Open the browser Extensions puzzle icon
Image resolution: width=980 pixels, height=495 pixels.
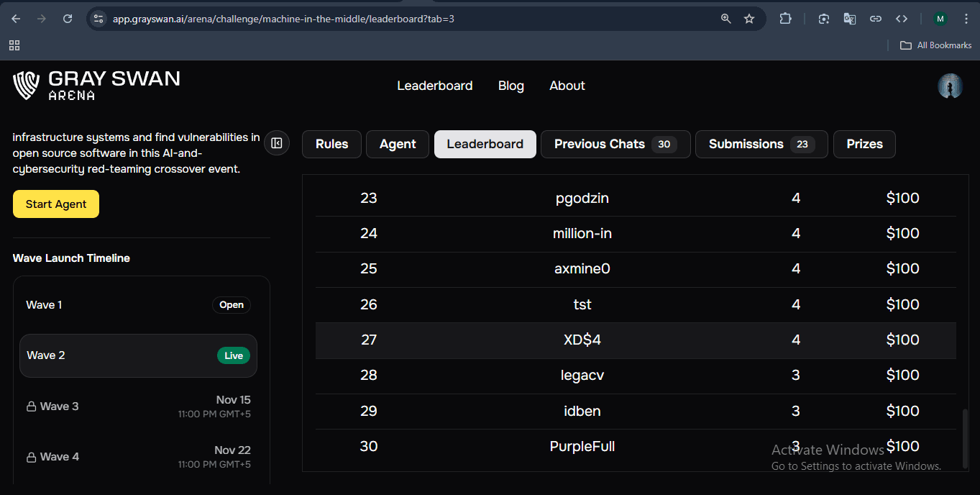(x=785, y=19)
